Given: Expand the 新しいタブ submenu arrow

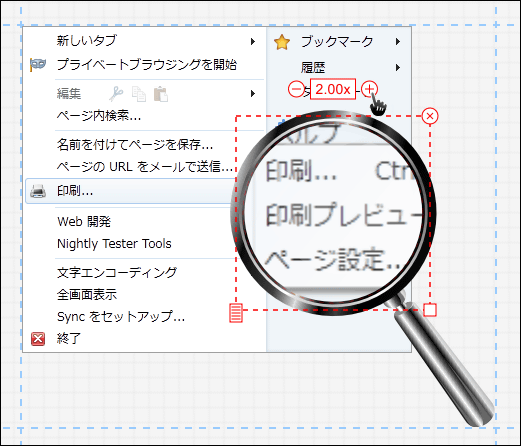Looking at the screenshot, I should 253,41.
